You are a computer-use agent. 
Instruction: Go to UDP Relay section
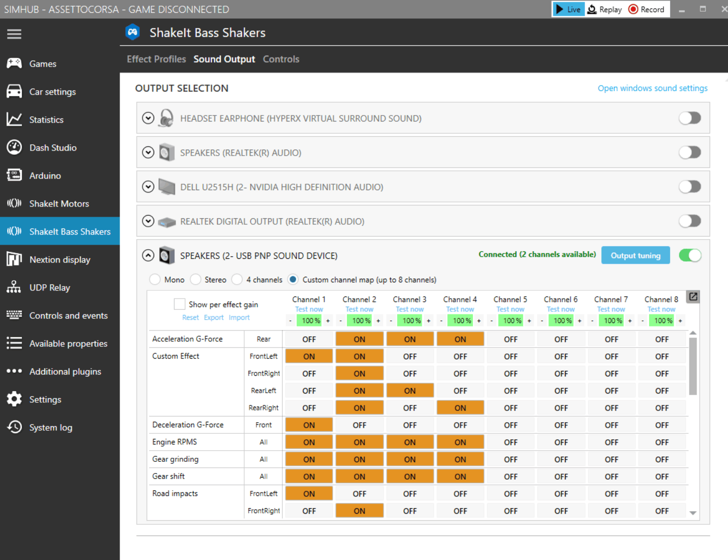(49, 287)
